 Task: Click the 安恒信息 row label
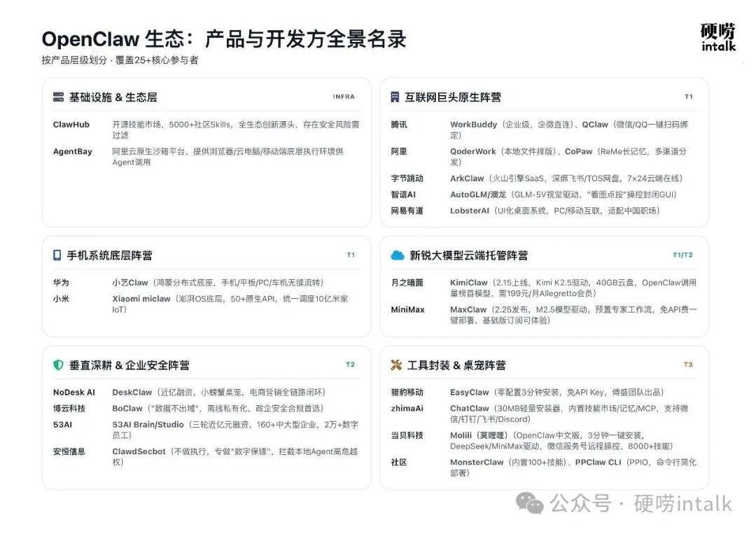click(69, 451)
